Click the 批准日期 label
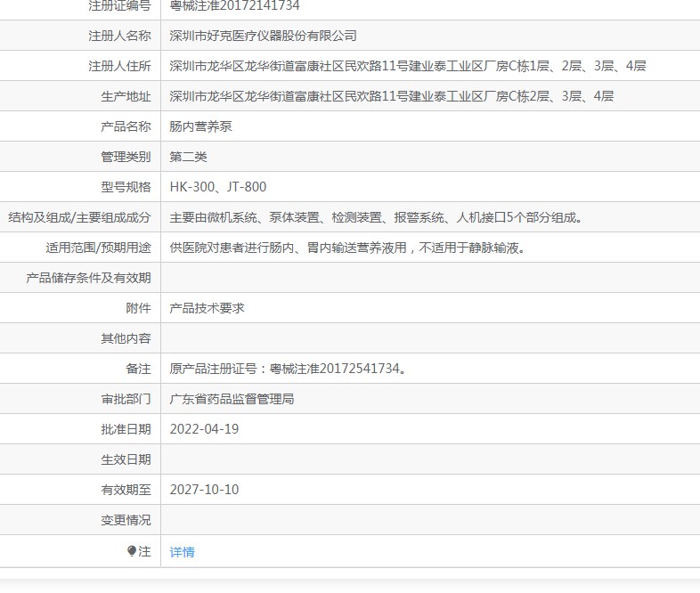 [x=126, y=429]
